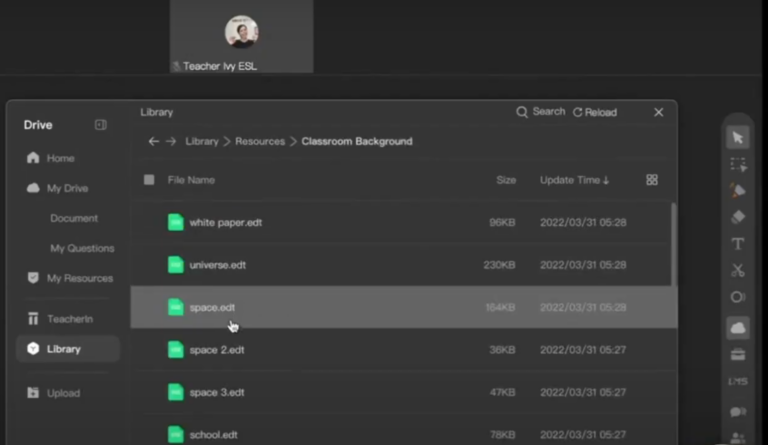Open the toolbox briefcase icon
768x445 pixels.
[x=737, y=354]
